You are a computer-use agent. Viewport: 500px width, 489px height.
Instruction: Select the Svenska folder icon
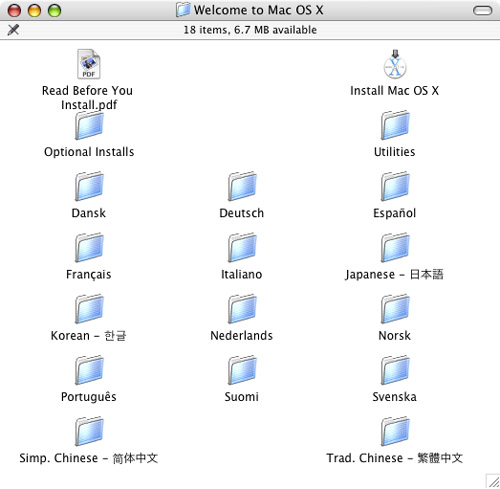(x=395, y=370)
